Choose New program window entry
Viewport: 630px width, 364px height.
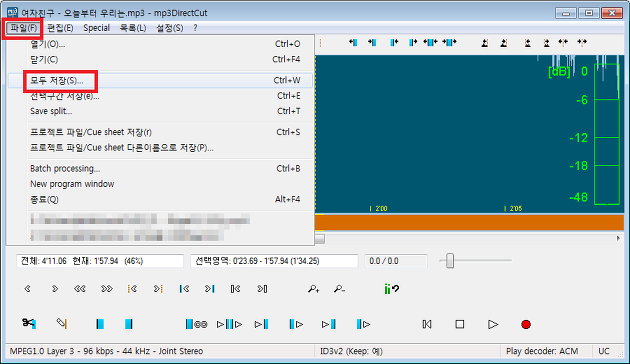[x=160, y=184]
